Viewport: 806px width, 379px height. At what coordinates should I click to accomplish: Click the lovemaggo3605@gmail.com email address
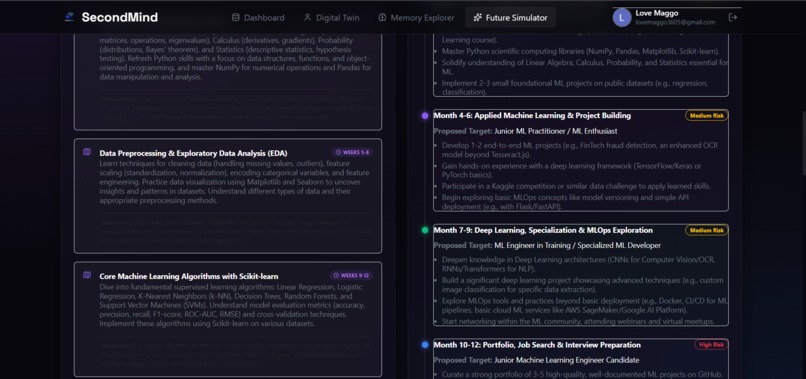pyautogui.click(x=675, y=23)
